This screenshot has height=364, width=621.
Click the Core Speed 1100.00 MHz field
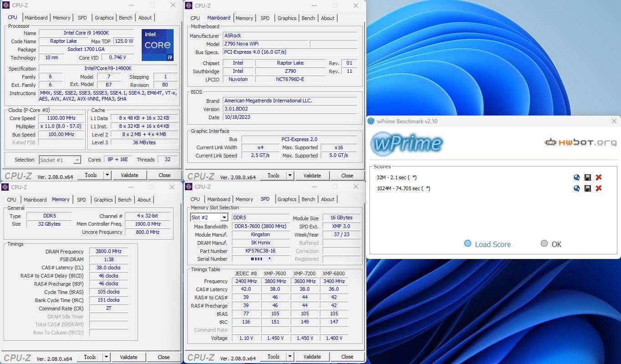[62, 118]
